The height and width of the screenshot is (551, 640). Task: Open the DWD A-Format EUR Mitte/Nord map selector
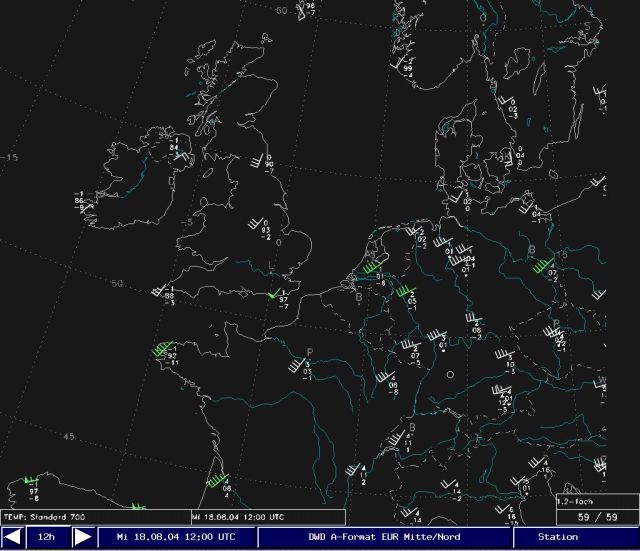point(384,537)
